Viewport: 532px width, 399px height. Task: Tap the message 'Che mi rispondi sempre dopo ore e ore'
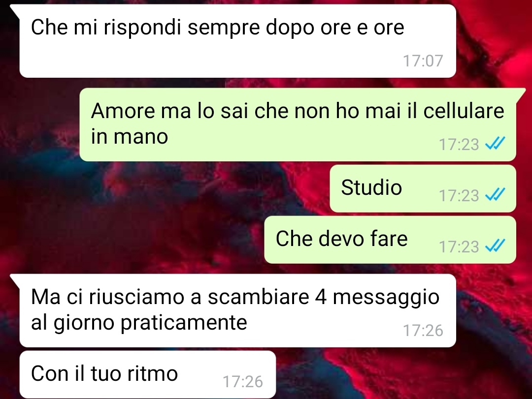click(237, 41)
